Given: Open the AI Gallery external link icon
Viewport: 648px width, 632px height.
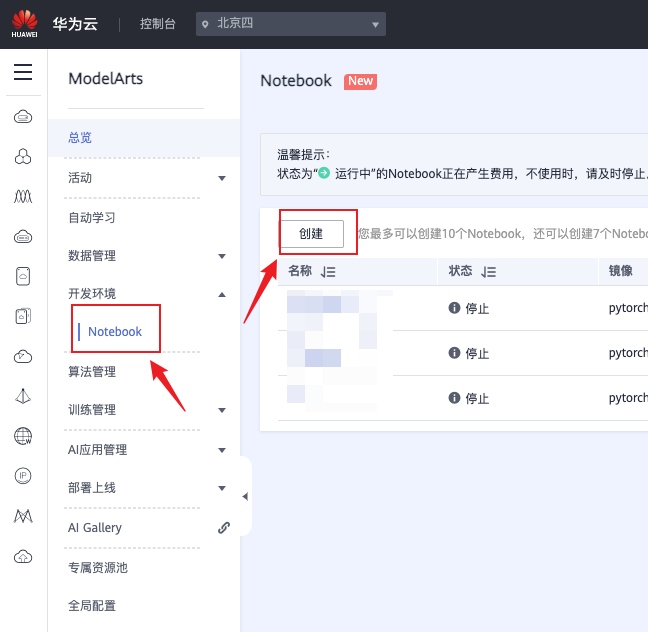Looking at the screenshot, I should click(x=223, y=528).
